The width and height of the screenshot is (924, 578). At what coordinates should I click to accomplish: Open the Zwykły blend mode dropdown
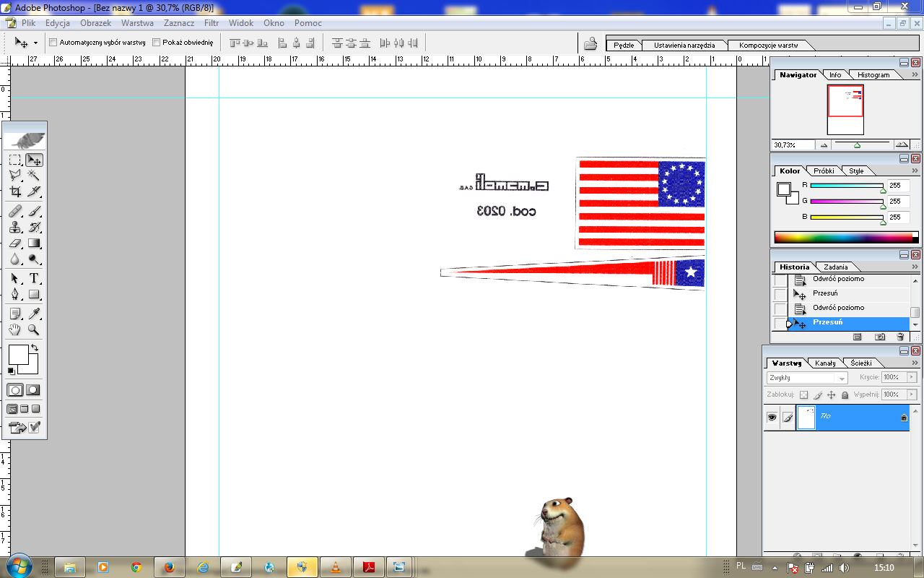[x=807, y=378]
